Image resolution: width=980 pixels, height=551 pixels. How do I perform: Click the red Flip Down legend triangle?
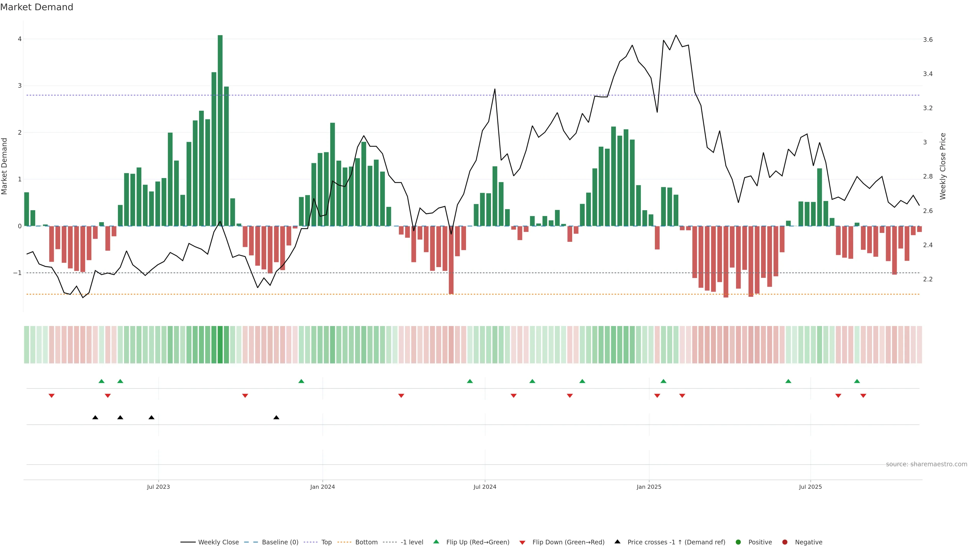tap(522, 542)
